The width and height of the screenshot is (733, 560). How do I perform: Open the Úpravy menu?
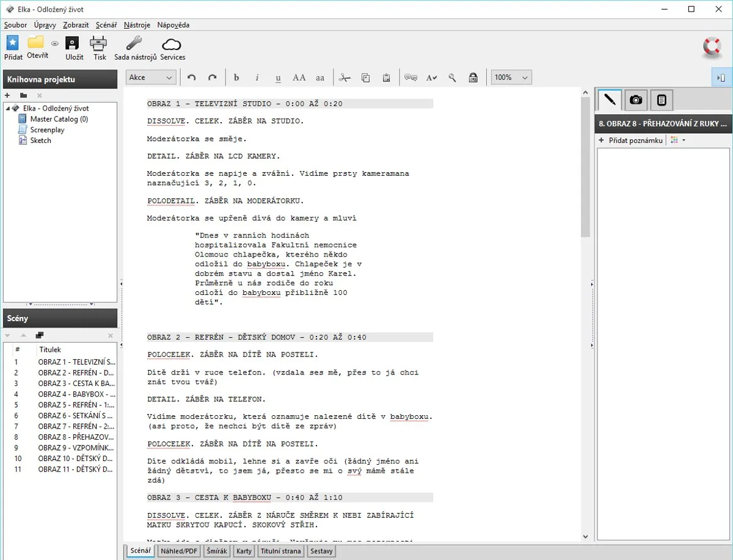coord(45,25)
